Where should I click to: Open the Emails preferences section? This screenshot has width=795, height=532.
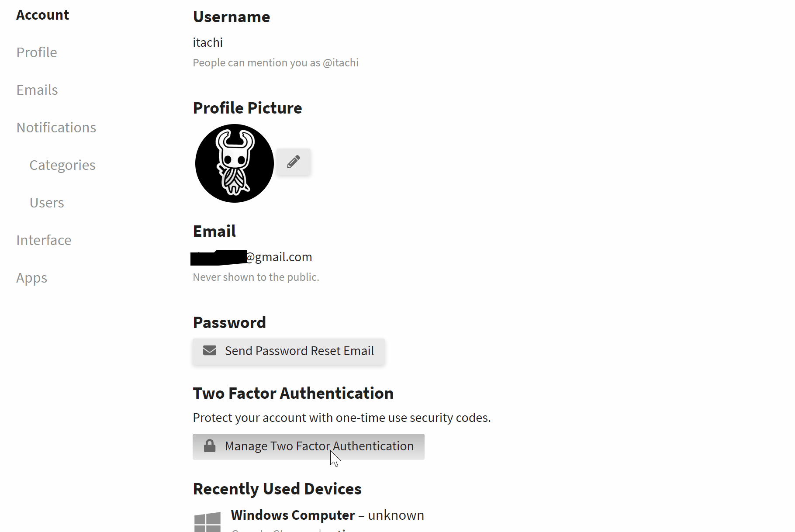pyautogui.click(x=37, y=90)
